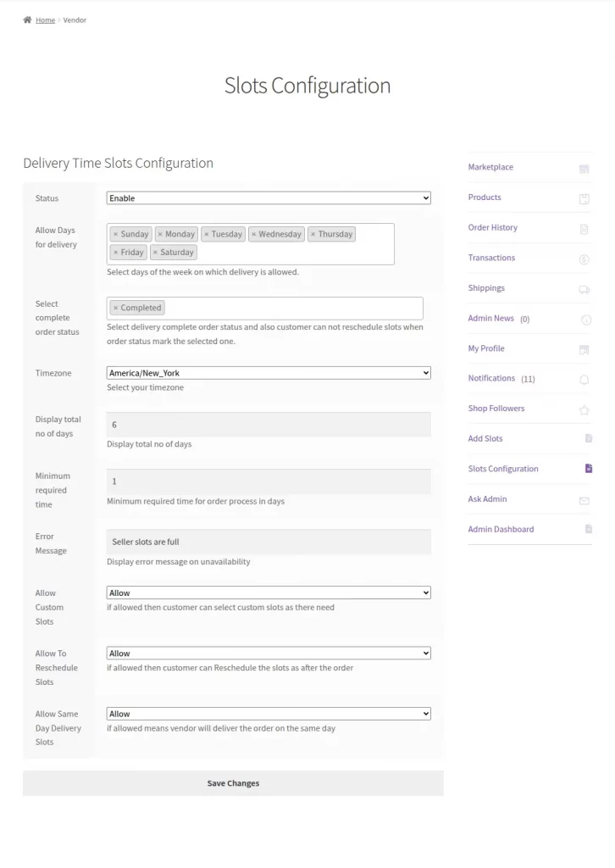
Task: Click the Shop Followers star icon
Action: tap(585, 409)
